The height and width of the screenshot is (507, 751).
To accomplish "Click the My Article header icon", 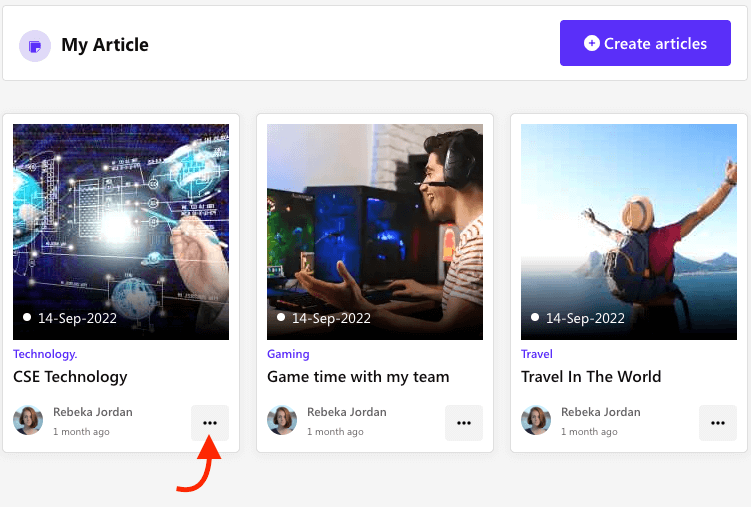I will [35, 46].
